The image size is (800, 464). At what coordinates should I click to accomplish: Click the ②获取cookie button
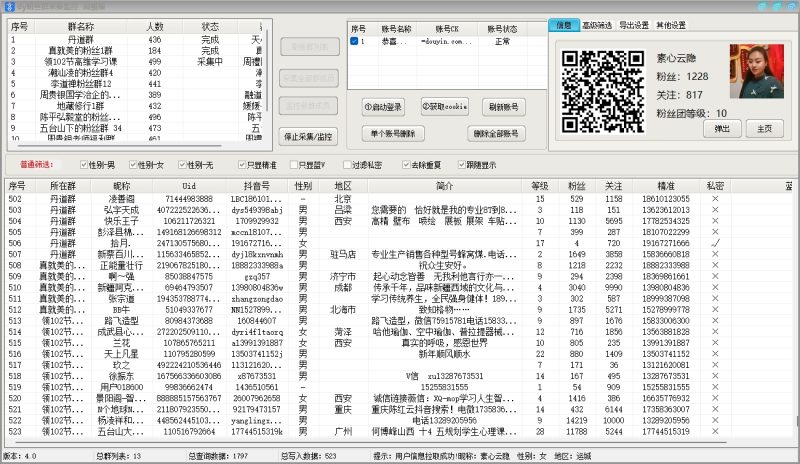[x=445, y=106]
